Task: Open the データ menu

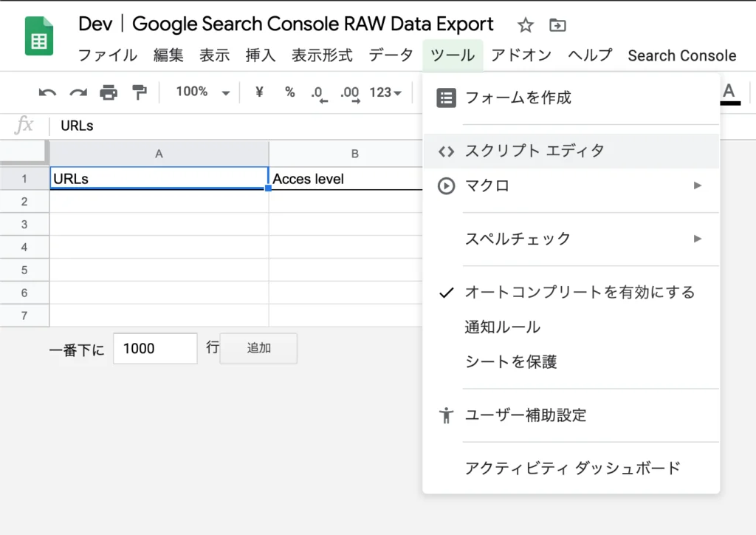Action: point(391,55)
